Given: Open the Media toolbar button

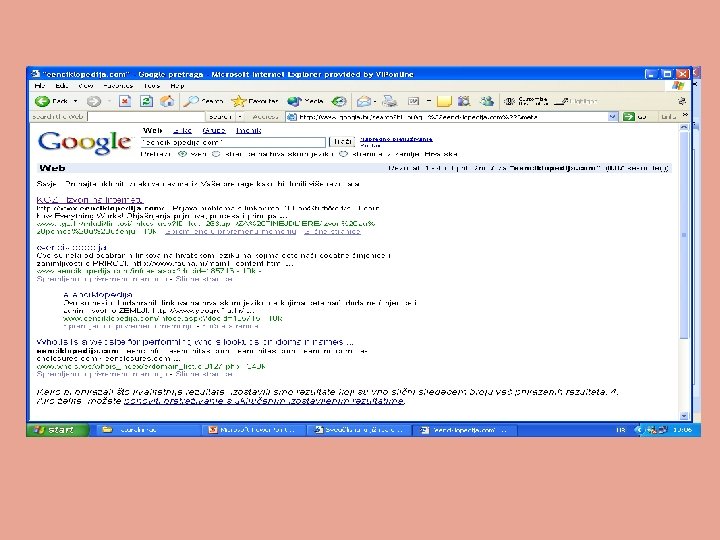Looking at the screenshot, I should point(305,101).
